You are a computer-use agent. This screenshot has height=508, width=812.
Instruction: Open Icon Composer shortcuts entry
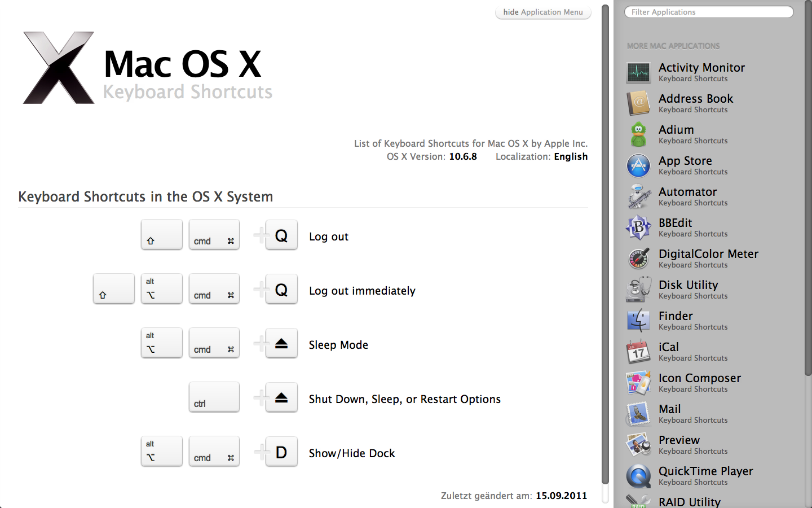(700, 383)
